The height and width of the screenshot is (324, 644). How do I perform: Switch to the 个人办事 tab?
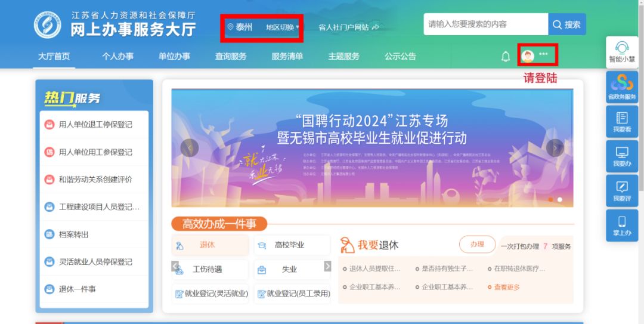(117, 57)
